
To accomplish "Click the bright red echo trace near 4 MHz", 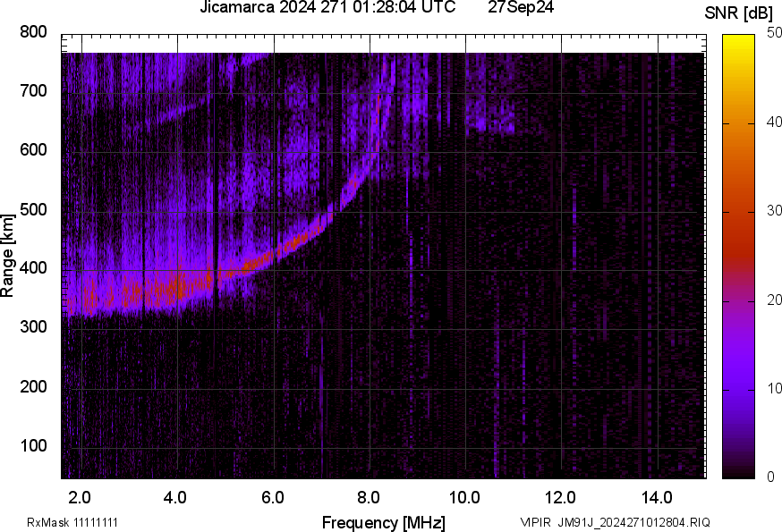I will point(174,288).
